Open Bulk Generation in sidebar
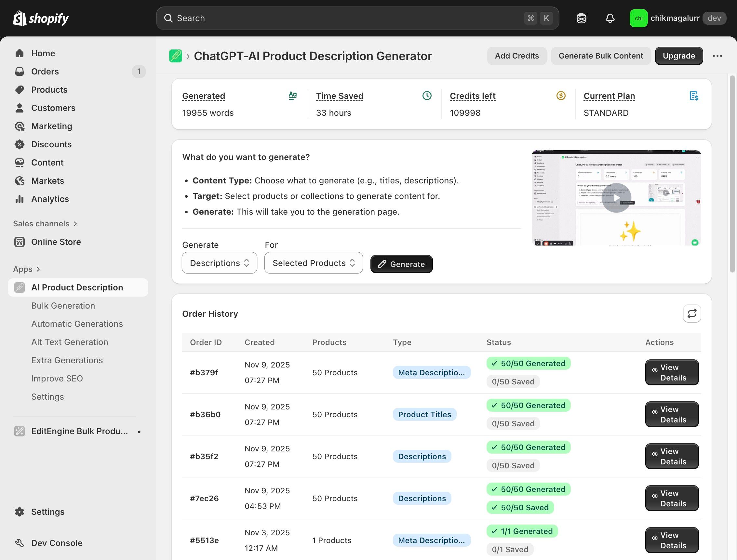This screenshot has width=737, height=560. tap(63, 306)
